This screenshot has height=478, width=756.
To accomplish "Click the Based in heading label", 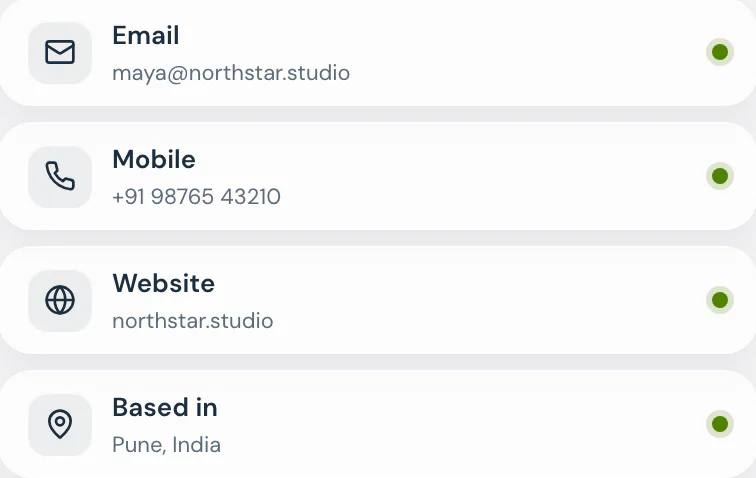I will click(x=165, y=407).
